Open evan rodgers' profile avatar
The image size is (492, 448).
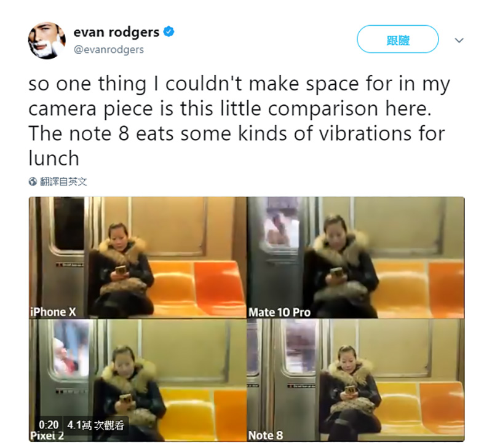click(x=47, y=41)
